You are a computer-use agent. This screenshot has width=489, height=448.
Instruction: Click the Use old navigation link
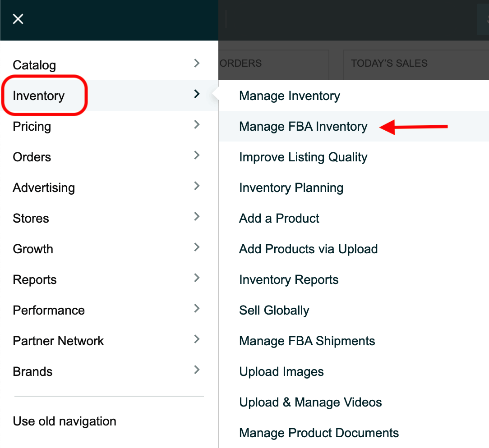[65, 421]
